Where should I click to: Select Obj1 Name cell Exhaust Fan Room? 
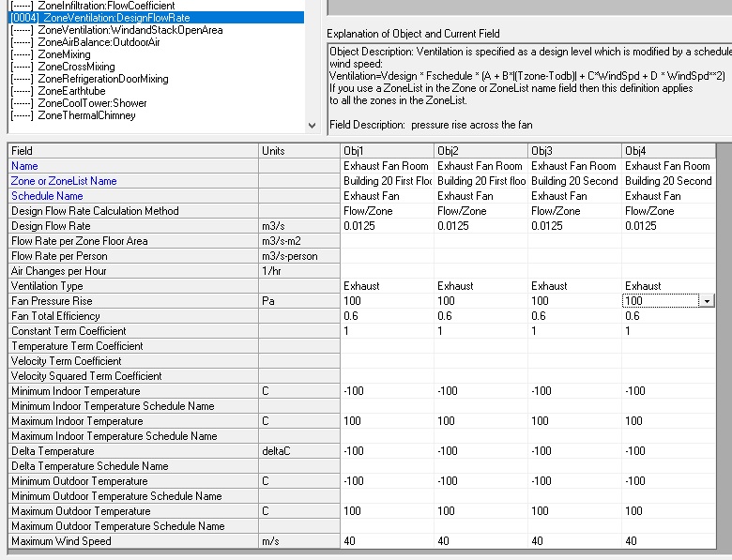[387, 166]
